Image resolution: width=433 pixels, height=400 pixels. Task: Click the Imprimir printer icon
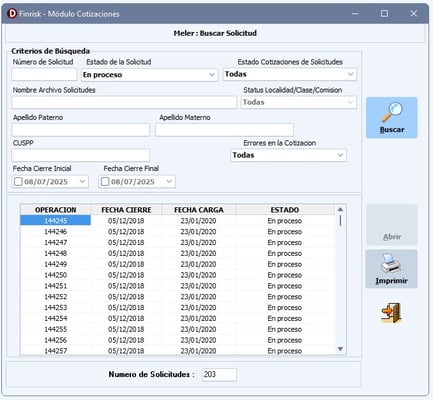click(x=391, y=263)
